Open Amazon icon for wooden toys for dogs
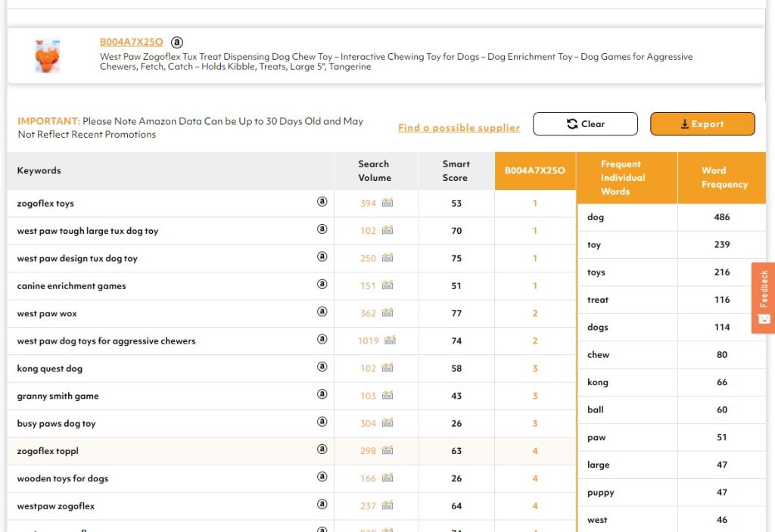 tap(322, 477)
